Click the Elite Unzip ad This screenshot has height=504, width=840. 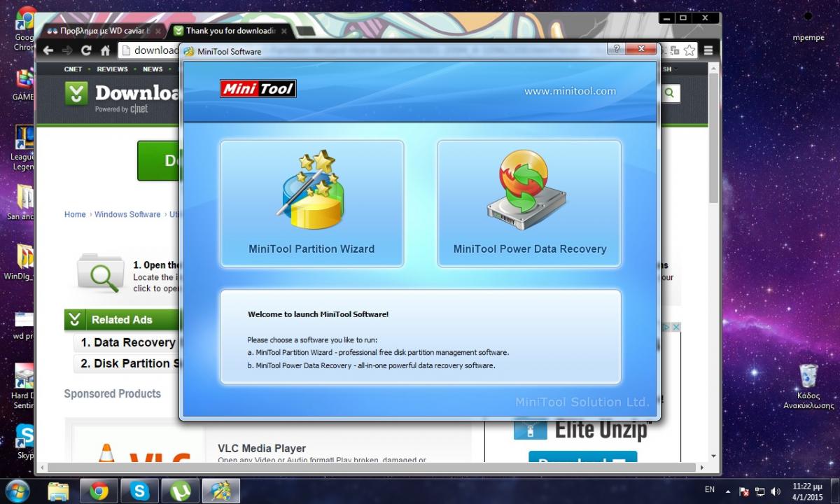tap(581, 430)
